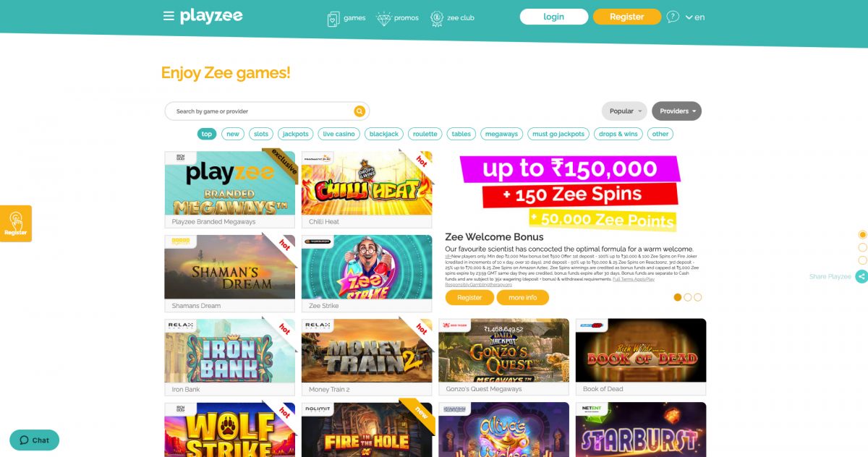Open promos via the diamond icon

pos(383,18)
